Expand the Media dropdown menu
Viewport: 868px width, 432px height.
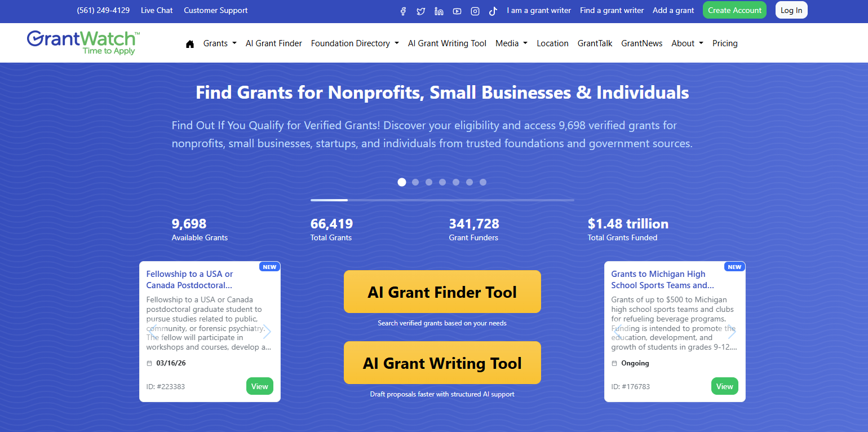tap(511, 43)
